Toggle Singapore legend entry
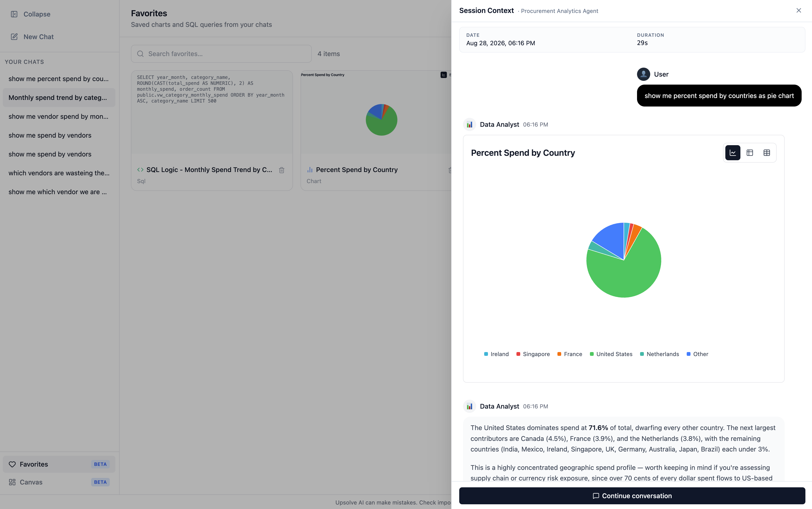The height and width of the screenshot is (509, 812). pos(533,354)
